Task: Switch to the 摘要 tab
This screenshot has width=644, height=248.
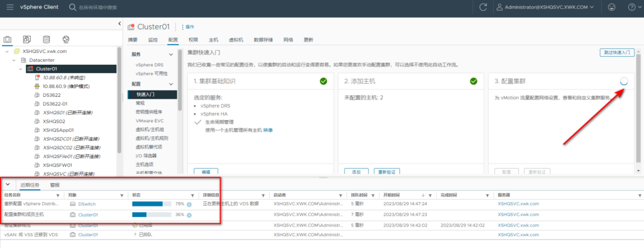Action: click(x=133, y=40)
